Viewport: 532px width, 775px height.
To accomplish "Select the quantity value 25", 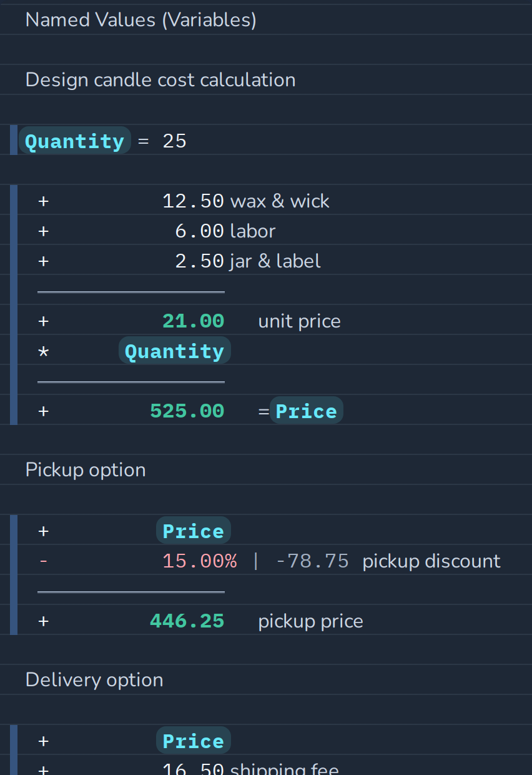I will click(175, 141).
